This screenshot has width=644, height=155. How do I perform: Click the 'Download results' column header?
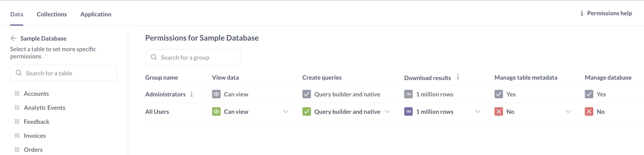(427, 78)
